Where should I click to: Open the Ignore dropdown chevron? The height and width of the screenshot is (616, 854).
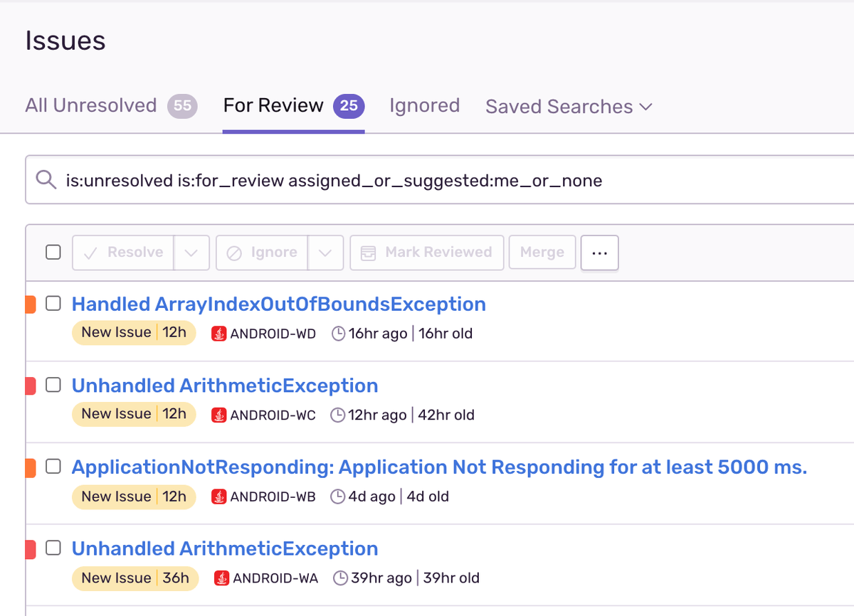(326, 253)
